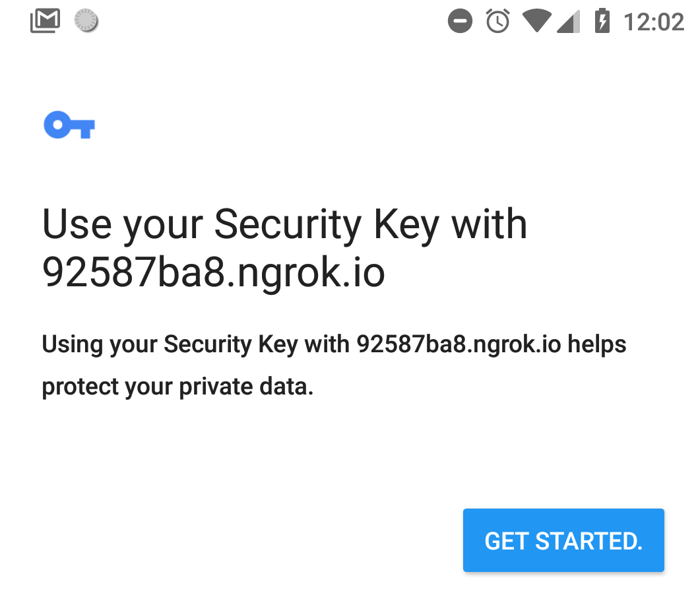Tap the Do Not Disturb status icon
Screen dimensions: 700x597
tap(460, 22)
